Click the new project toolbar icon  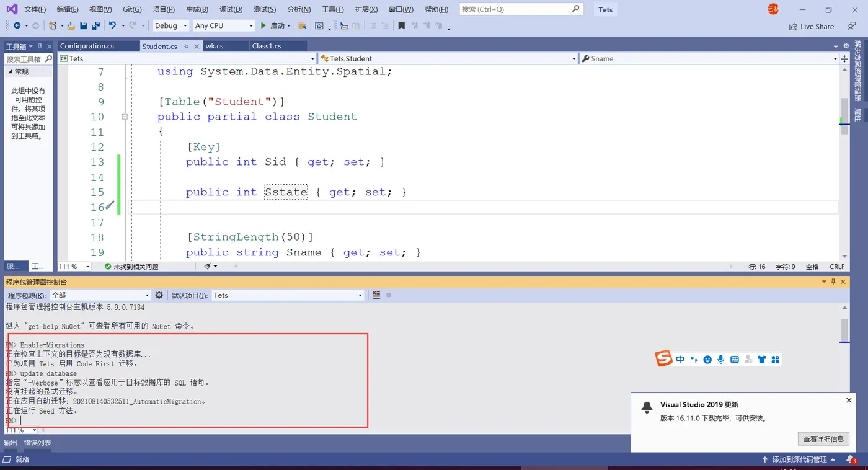tap(53, 25)
